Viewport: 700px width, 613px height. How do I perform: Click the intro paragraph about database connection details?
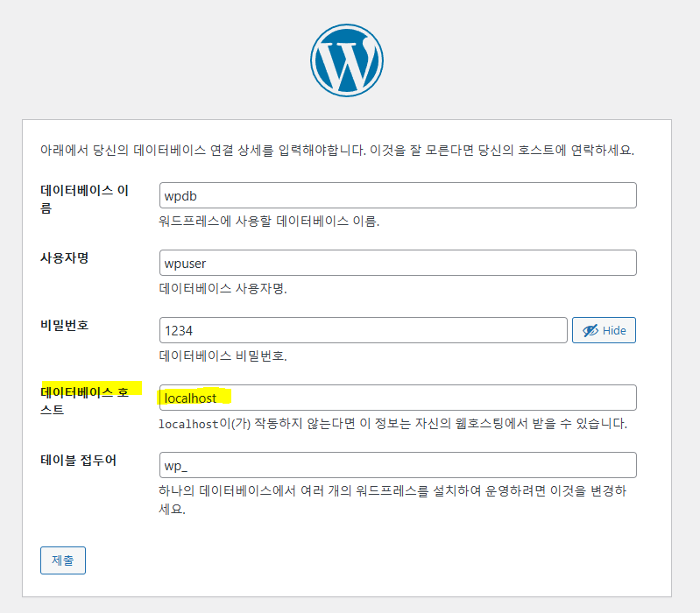(x=337, y=150)
